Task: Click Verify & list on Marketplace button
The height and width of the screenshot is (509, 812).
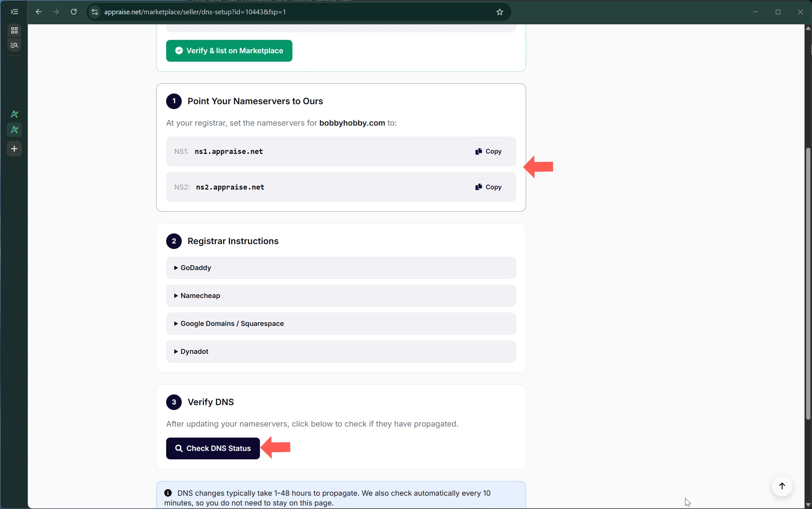Action: tap(229, 51)
